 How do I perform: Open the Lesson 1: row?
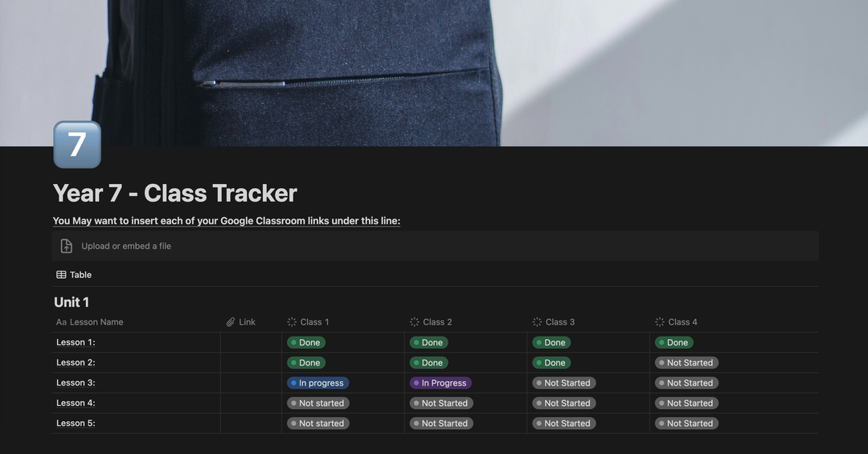pos(76,342)
